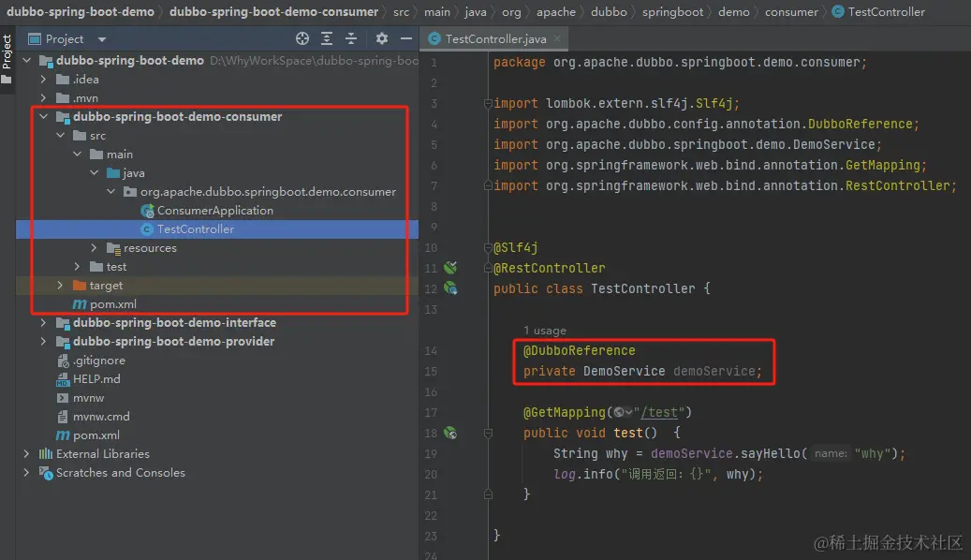Expand the dubbo-spring-boot-demo-provider module
Viewport: 971px width, 560px height.
click(43, 341)
